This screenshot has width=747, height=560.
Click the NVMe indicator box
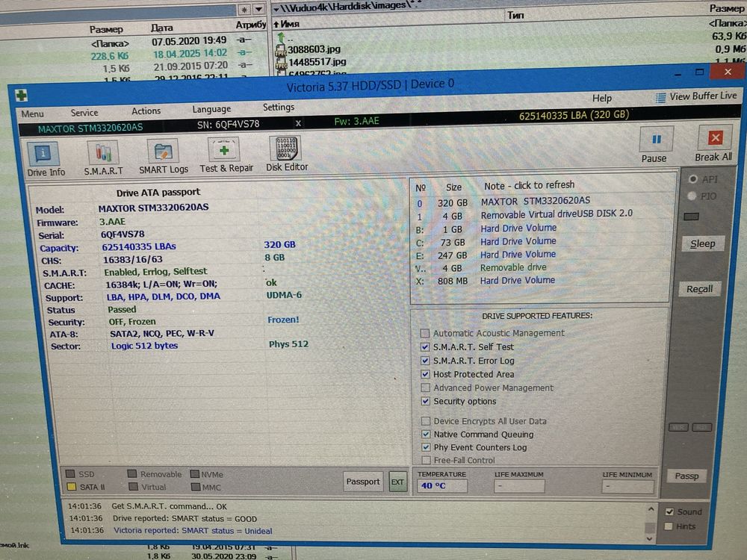195,474
